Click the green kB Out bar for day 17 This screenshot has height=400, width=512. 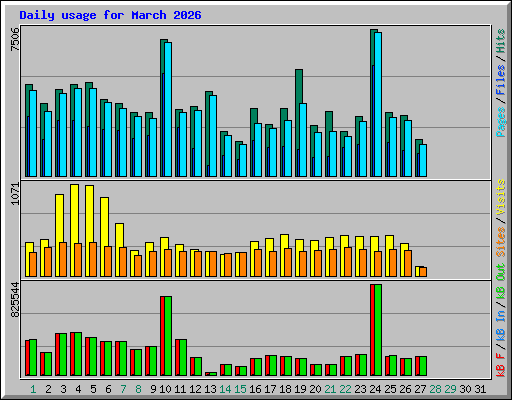273,366
